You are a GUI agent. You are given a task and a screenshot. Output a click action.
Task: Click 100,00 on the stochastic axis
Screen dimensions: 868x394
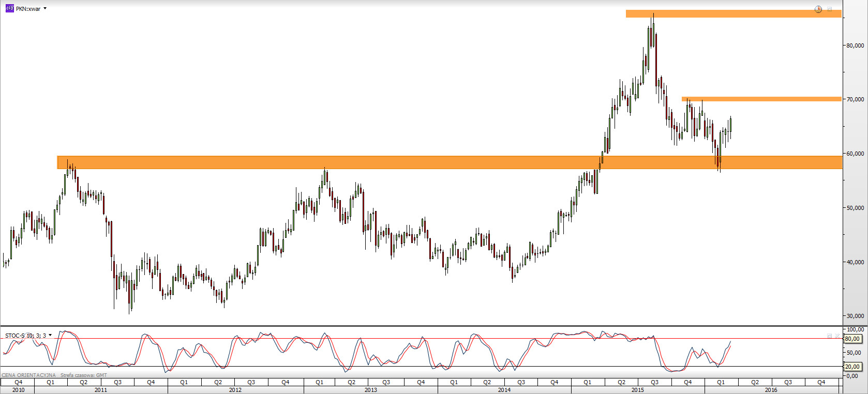click(855, 329)
